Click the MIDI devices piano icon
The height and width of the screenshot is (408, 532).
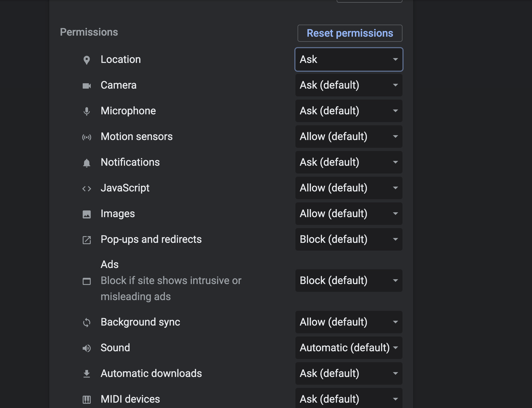(x=86, y=399)
